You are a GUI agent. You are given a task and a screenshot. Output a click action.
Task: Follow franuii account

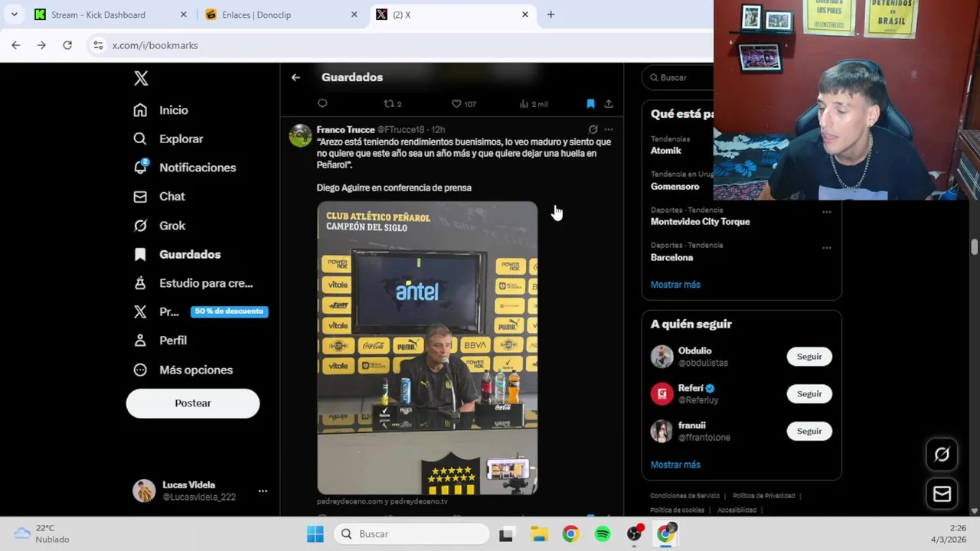pos(809,431)
